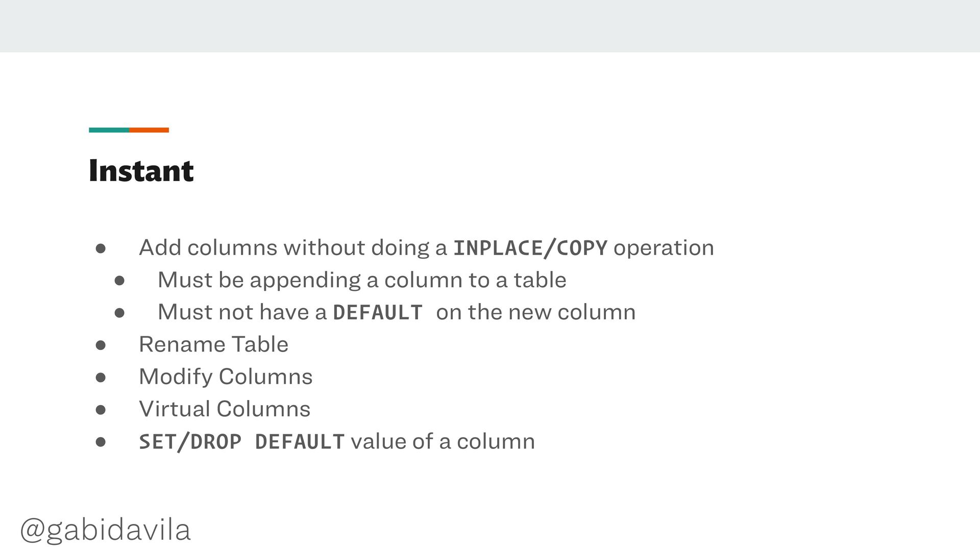Select the @gabidavila handle text
This screenshot has width=980, height=551.
click(105, 530)
